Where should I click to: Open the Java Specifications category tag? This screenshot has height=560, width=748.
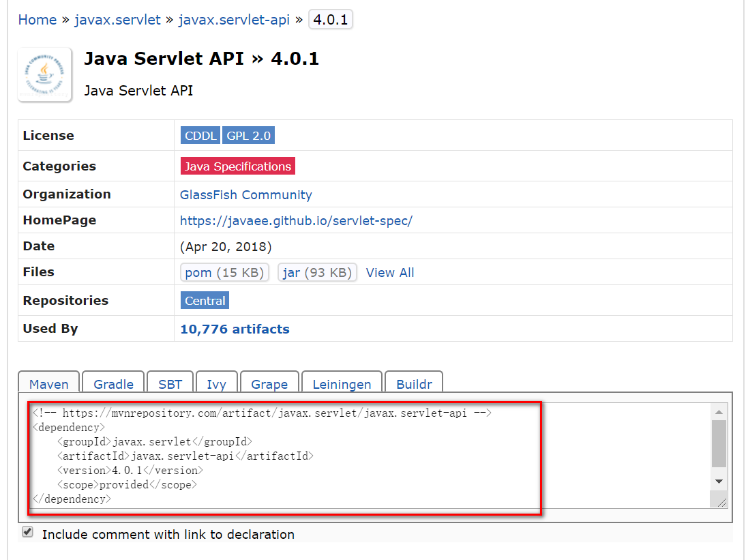pos(237,166)
